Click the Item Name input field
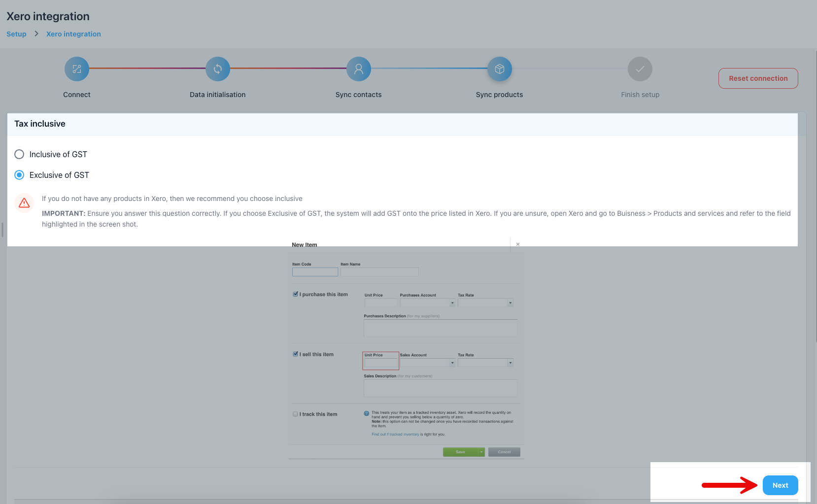The height and width of the screenshot is (504, 817). 379,272
